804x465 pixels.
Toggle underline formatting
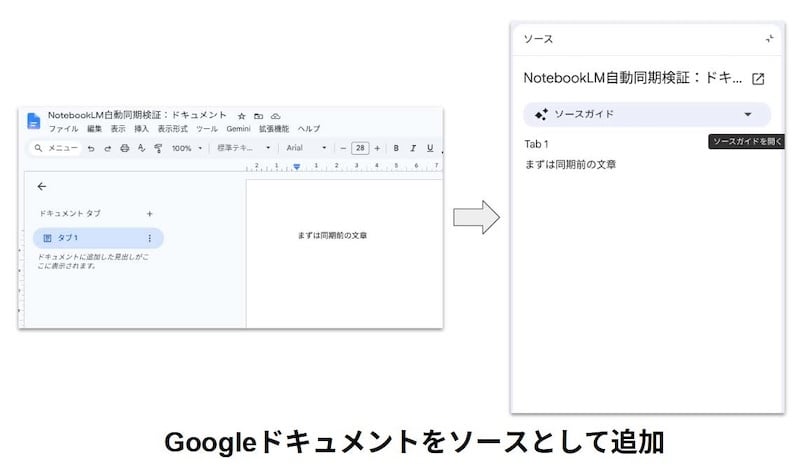[430, 148]
